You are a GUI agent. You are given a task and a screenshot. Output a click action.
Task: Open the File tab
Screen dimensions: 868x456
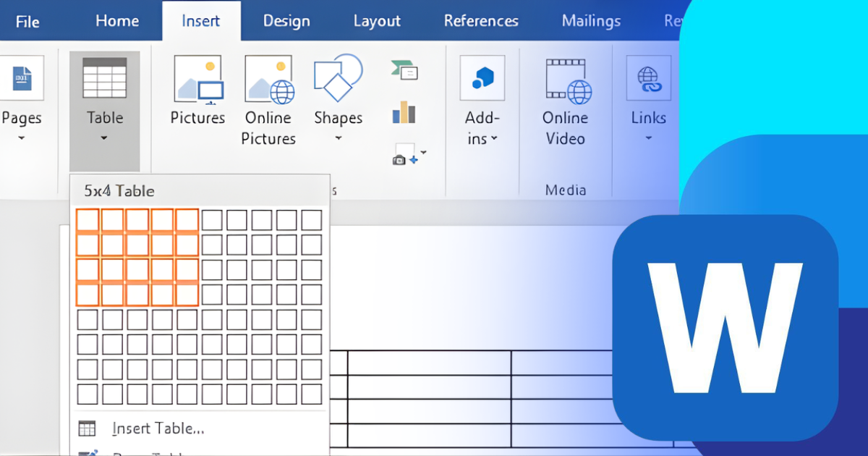pos(27,21)
